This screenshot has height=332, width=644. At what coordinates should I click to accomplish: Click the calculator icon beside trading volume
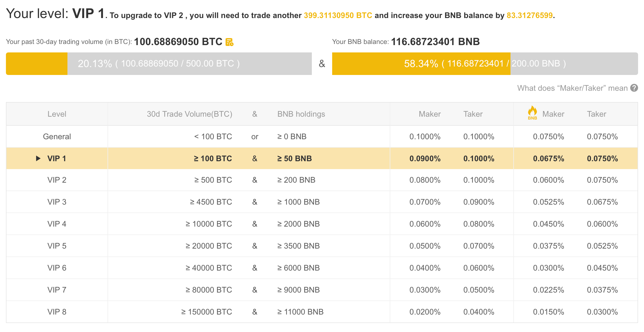229,41
